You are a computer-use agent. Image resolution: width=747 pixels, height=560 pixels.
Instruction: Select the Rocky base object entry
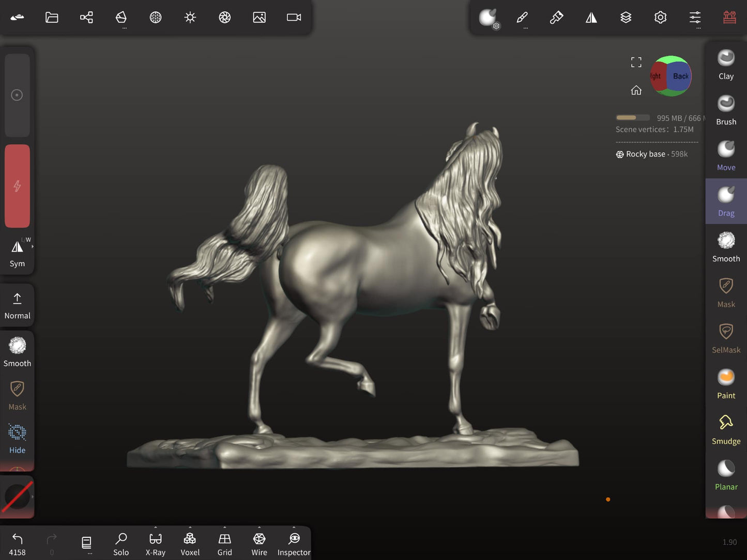646,154
